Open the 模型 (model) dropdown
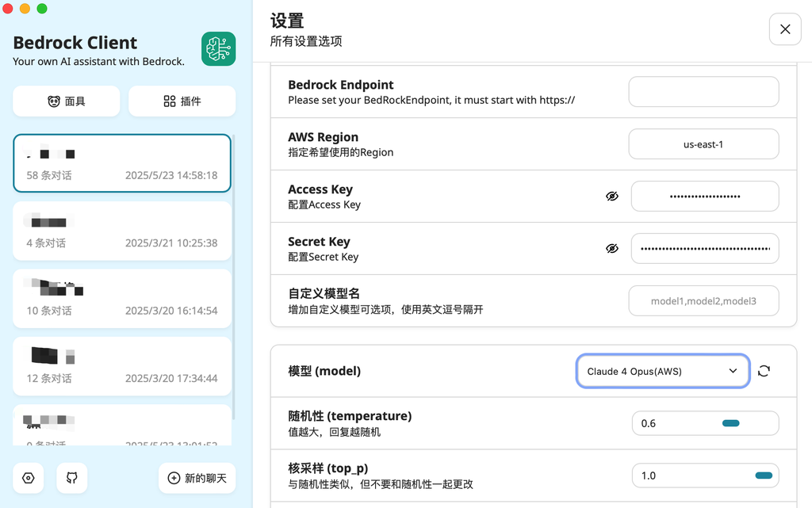The width and height of the screenshot is (812, 508). point(663,371)
